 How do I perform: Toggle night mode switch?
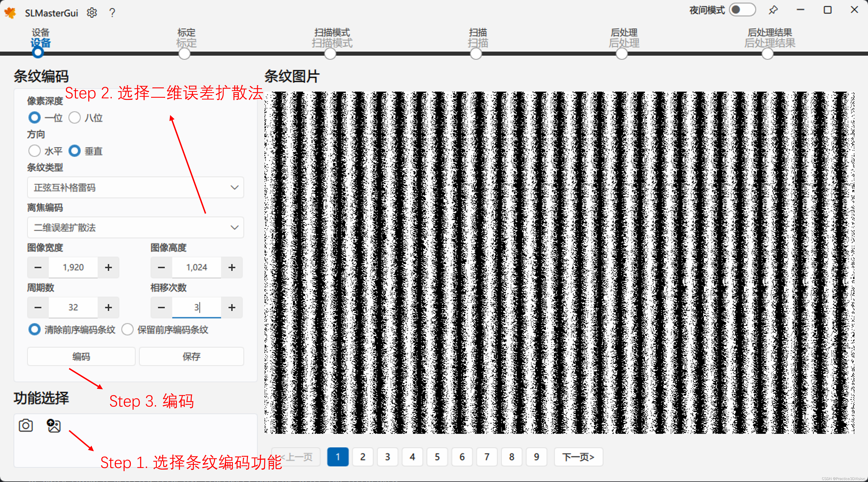tap(742, 10)
